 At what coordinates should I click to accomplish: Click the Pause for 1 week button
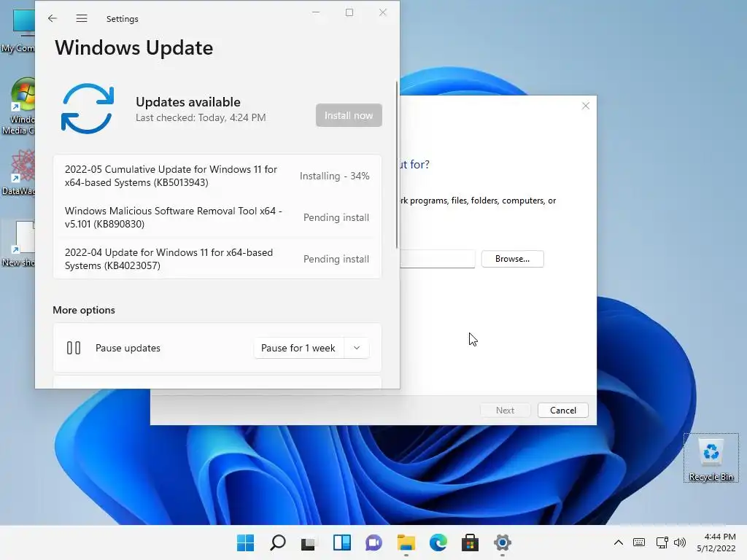coord(298,348)
